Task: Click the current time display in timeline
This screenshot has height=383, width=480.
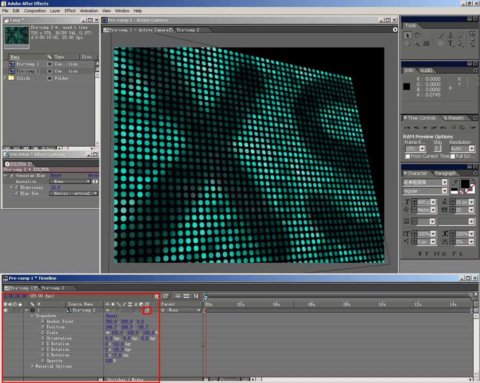Action: coord(16,296)
